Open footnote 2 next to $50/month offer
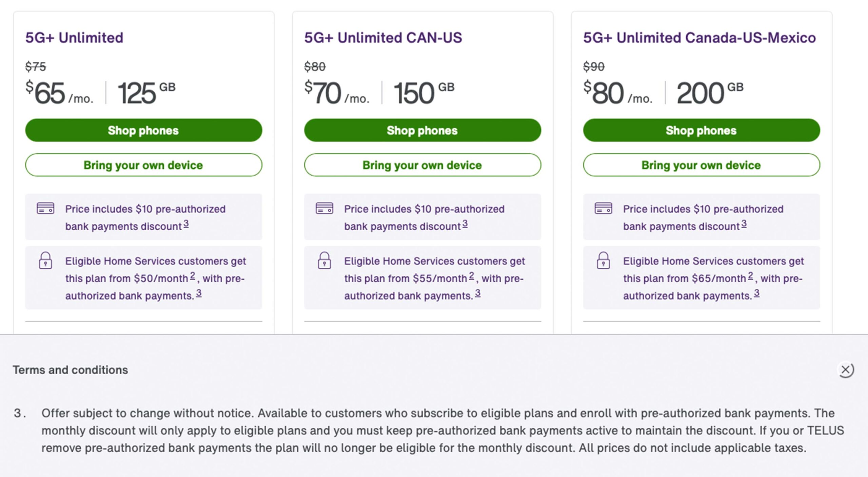This screenshot has width=868, height=477. [193, 275]
